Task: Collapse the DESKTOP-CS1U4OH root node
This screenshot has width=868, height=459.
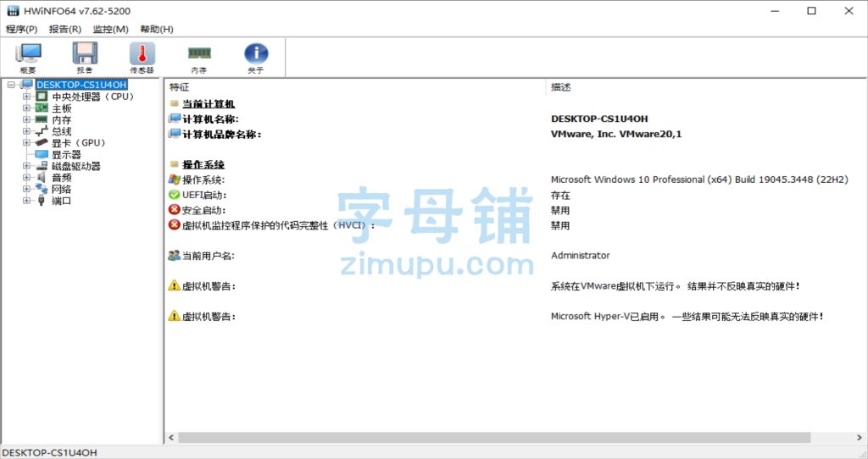Action: (11, 85)
